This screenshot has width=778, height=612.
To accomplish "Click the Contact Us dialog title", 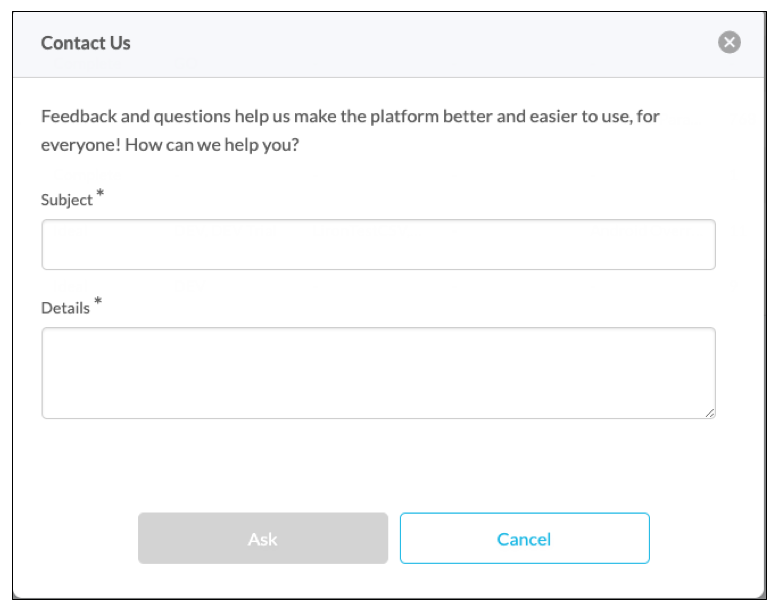I will tap(86, 43).
